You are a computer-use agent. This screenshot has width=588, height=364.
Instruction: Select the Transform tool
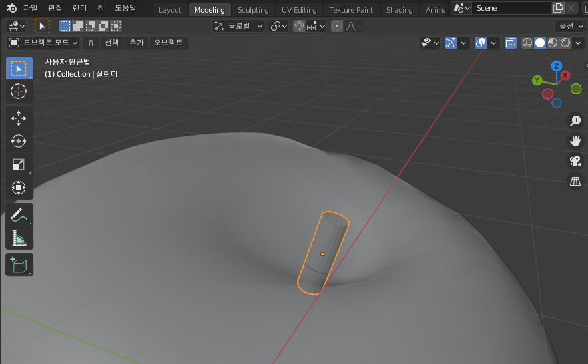[x=19, y=188]
